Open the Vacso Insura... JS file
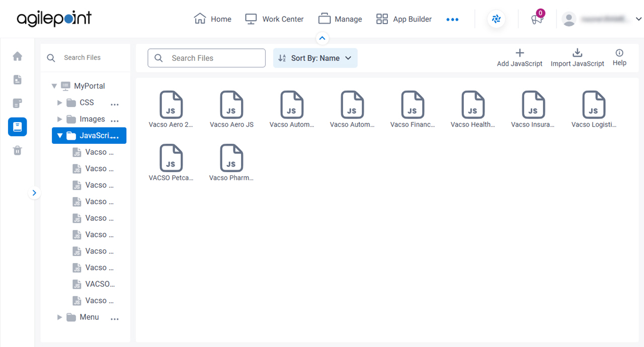This screenshot has width=644, height=347. point(533,110)
